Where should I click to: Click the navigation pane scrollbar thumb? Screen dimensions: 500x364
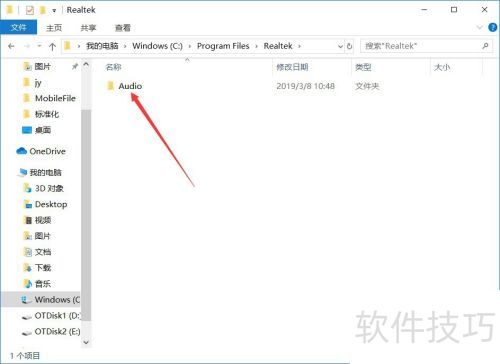coord(86,215)
